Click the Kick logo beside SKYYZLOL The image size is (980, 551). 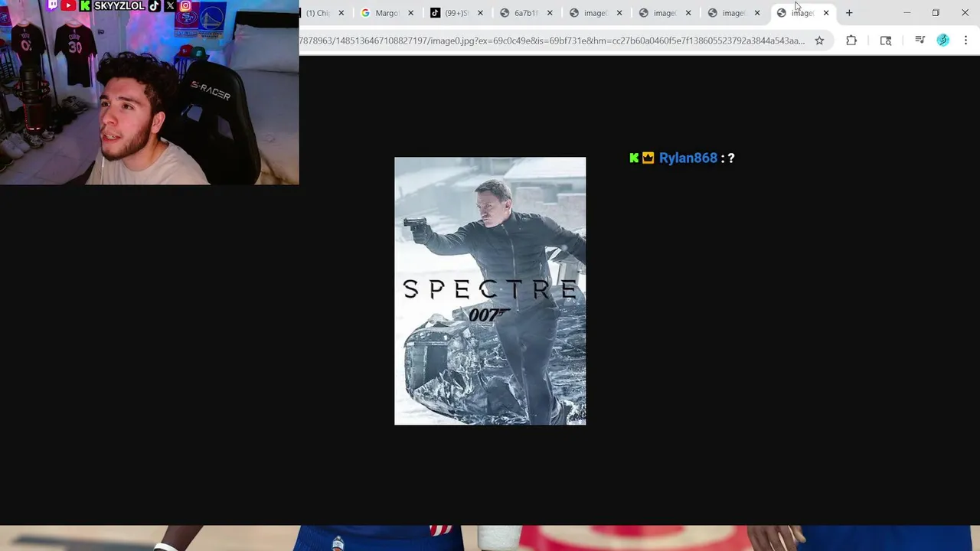85,5
